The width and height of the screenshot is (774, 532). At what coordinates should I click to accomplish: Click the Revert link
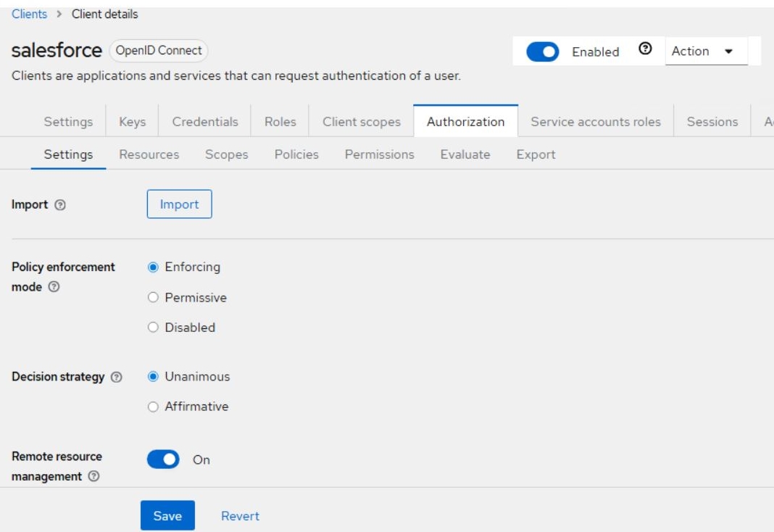tap(240, 516)
